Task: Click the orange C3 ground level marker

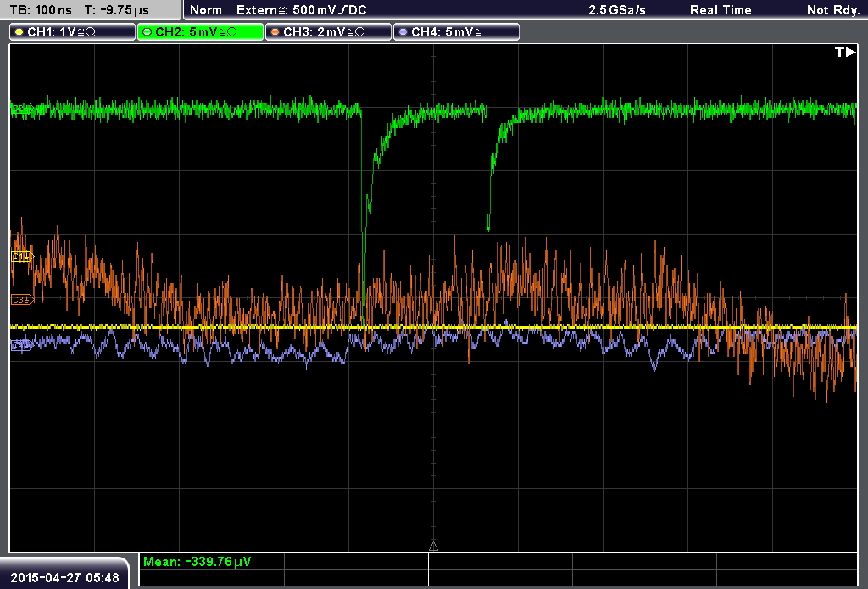Action: (x=23, y=299)
